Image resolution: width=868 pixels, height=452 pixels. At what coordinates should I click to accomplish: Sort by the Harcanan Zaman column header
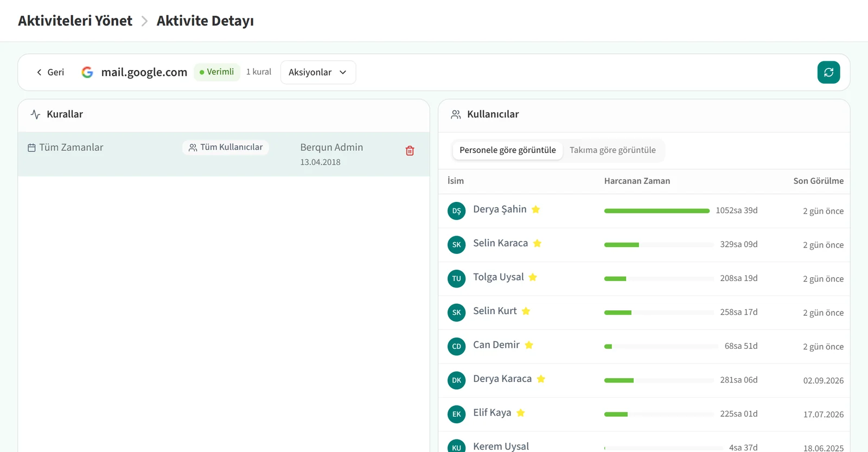(x=637, y=181)
